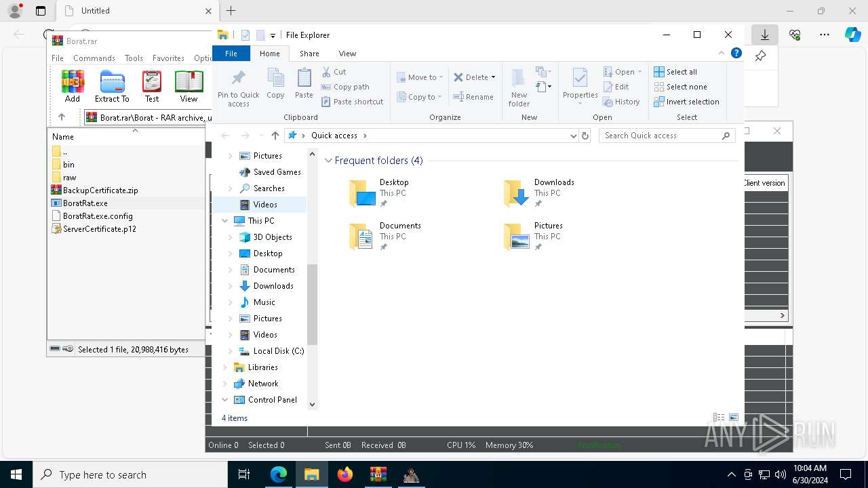Image resolution: width=868 pixels, height=488 pixels.
Task: Open the Copy to dropdown
Action: coord(420,97)
